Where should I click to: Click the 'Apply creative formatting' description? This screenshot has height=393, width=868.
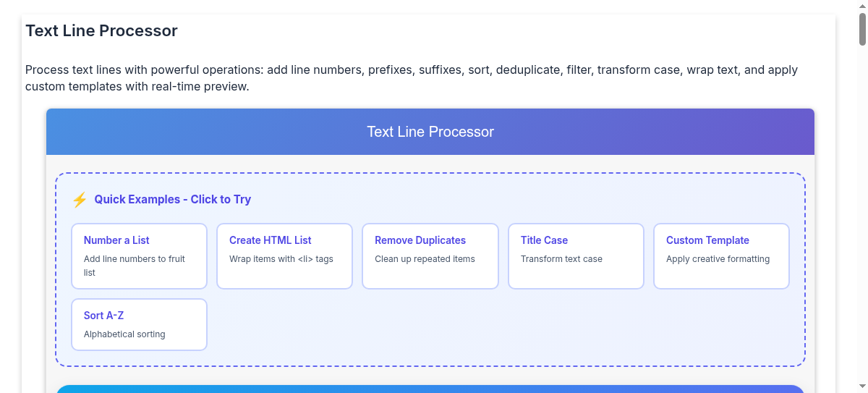(x=718, y=259)
